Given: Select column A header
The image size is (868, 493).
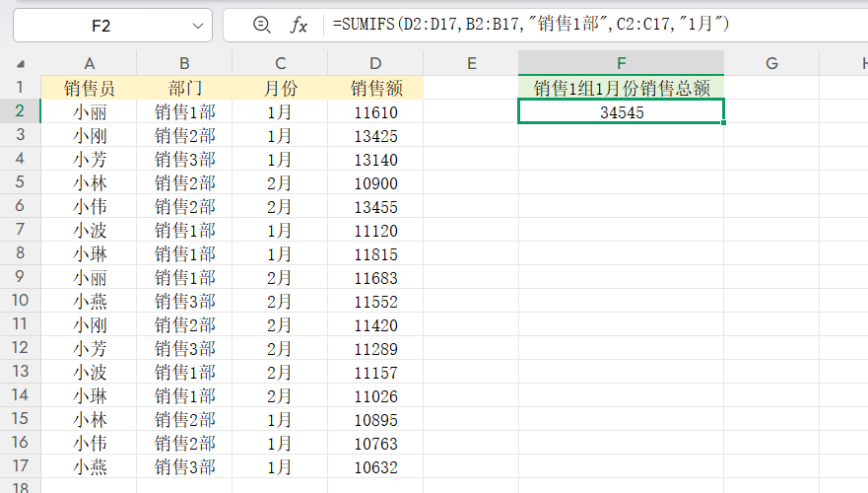Looking at the screenshot, I should click(x=89, y=63).
